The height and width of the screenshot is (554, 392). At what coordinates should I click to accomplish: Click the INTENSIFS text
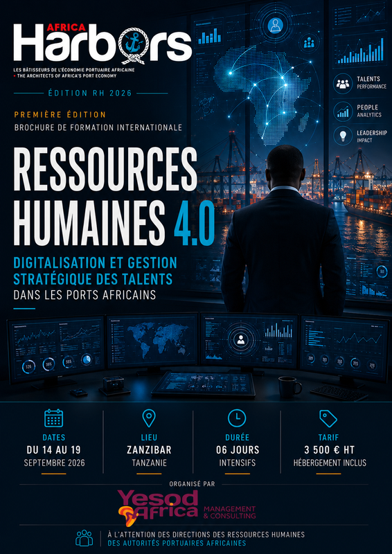pos(237,463)
